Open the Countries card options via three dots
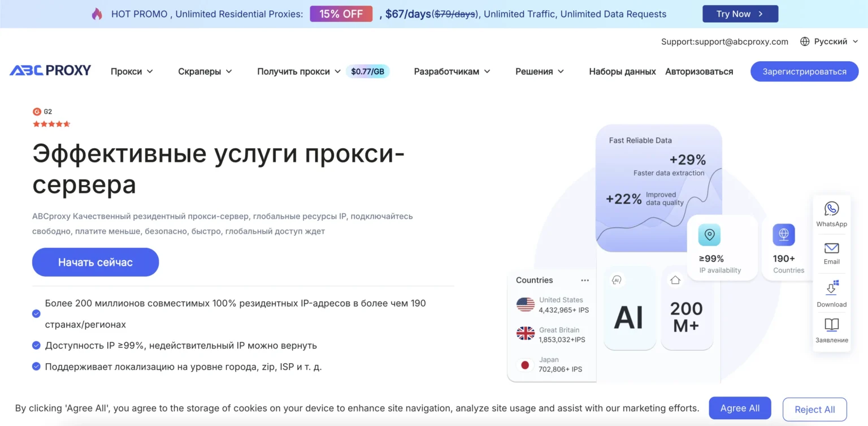The image size is (868, 426). [x=584, y=280]
